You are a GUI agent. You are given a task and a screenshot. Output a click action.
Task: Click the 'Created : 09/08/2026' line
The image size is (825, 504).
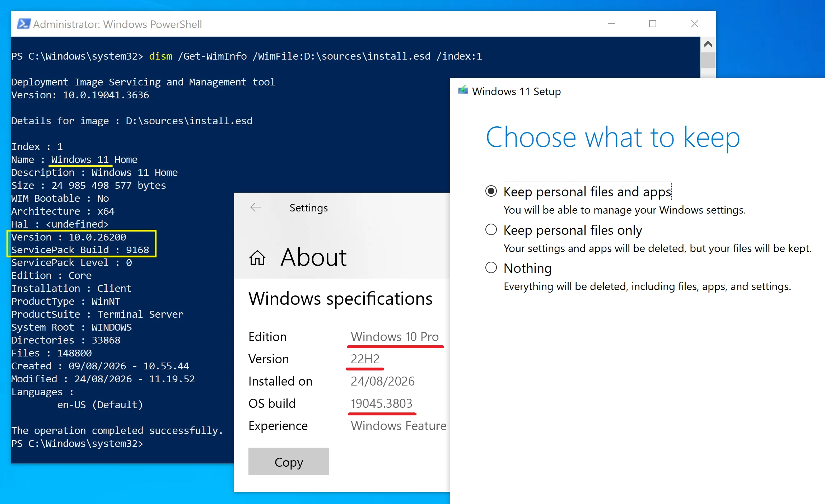100,366
